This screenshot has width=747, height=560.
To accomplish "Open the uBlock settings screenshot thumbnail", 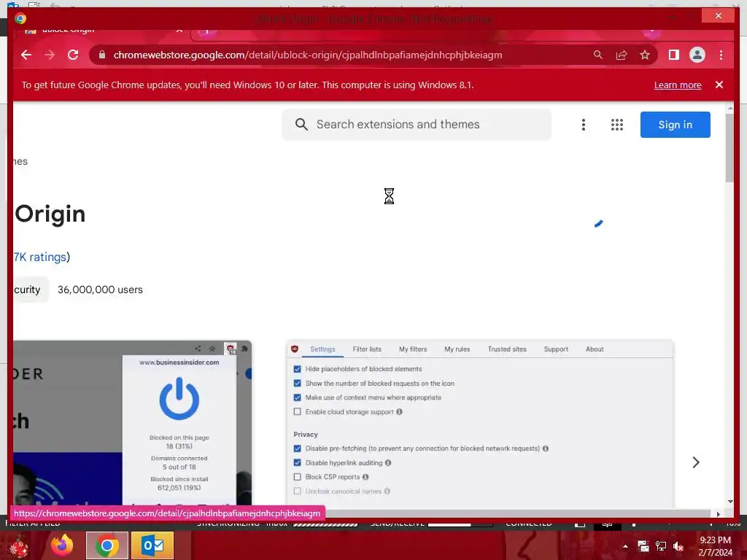I will pyautogui.click(x=480, y=424).
